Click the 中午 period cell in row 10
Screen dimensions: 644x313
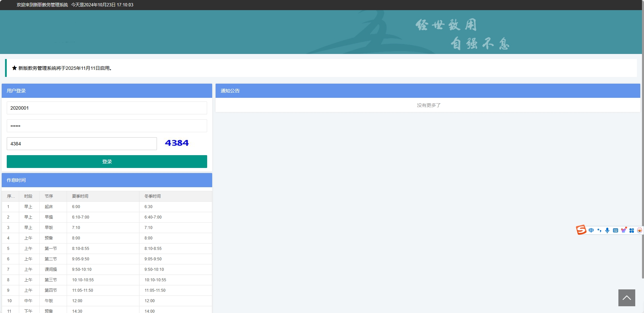(29, 301)
